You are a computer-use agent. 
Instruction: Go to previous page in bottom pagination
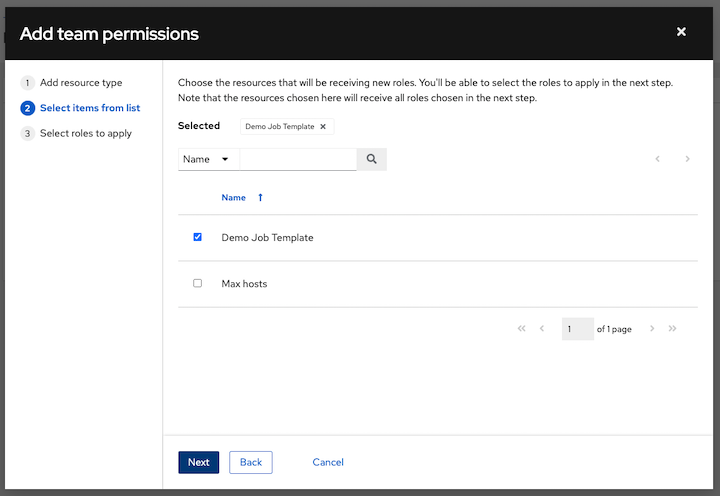point(542,329)
